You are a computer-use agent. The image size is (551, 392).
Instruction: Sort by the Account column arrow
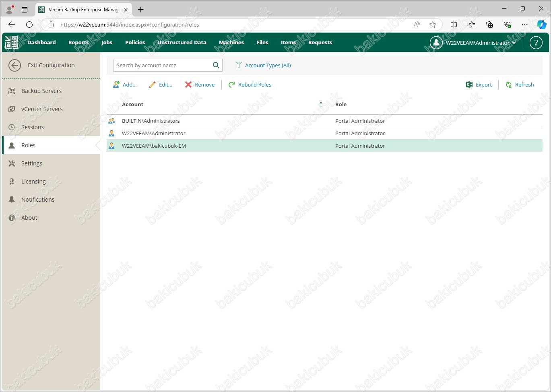click(321, 104)
